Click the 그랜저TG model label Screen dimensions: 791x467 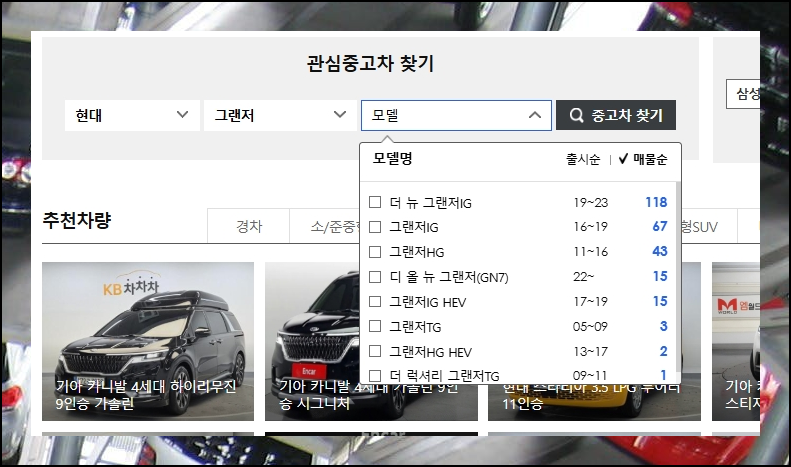(415, 327)
